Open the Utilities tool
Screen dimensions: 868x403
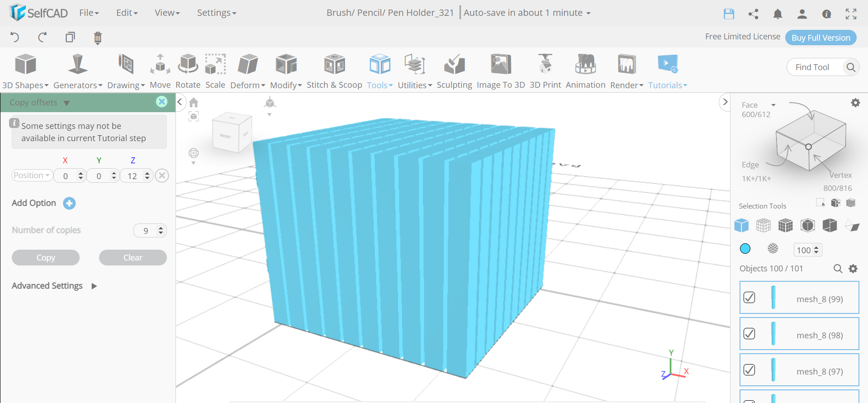click(415, 71)
